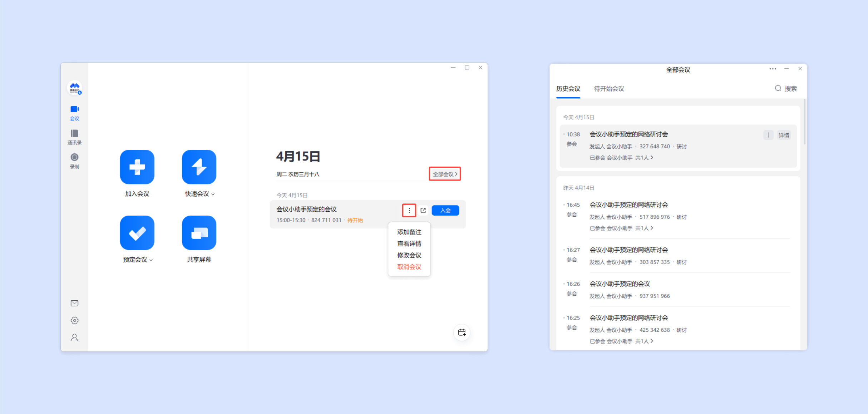Click the blue 入会 button

(x=445, y=210)
